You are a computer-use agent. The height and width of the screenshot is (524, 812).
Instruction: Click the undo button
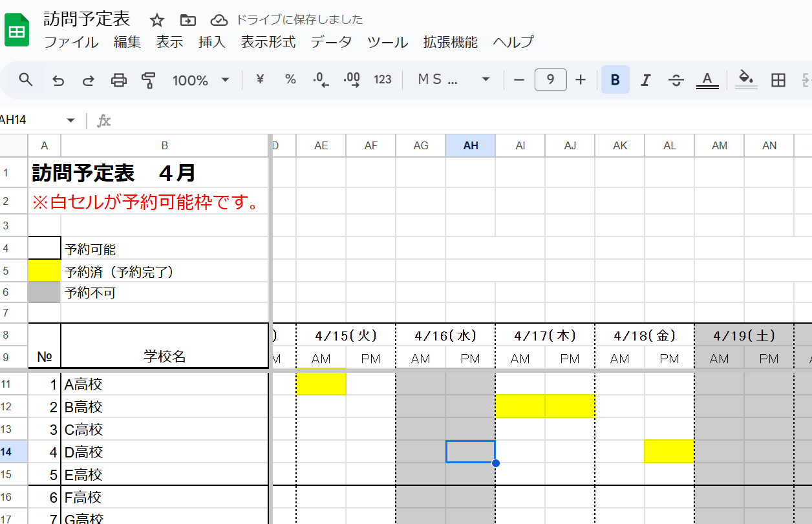(58, 79)
